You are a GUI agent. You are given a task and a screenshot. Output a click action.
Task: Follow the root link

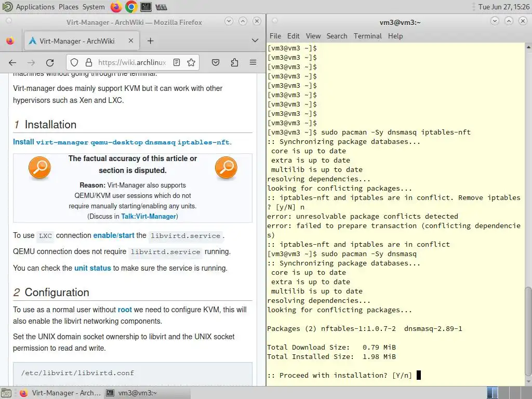point(125,310)
